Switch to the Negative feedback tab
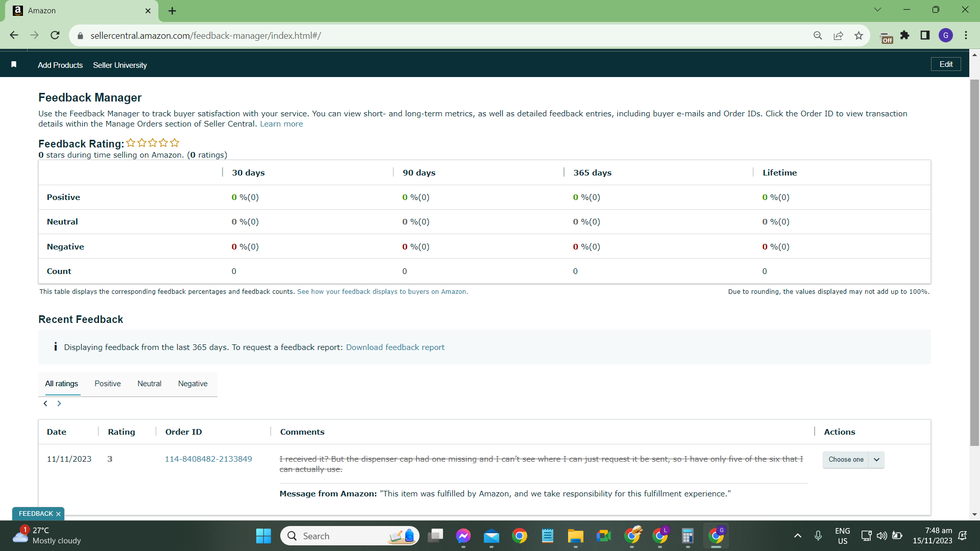 (x=192, y=384)
